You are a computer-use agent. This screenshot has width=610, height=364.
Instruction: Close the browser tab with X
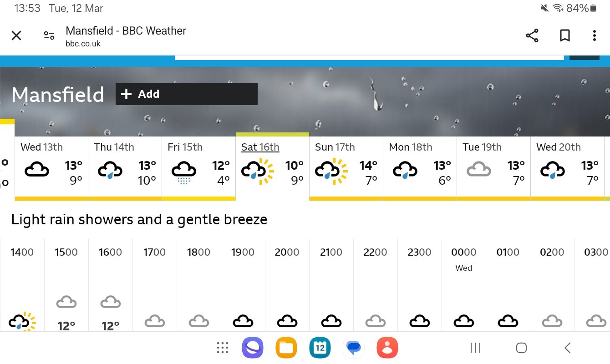[16, 35]
